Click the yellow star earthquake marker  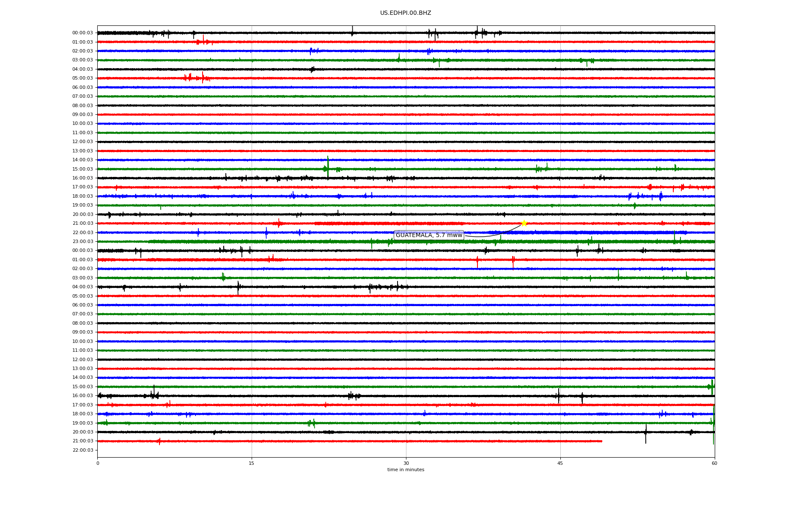[x=524, y=223]
